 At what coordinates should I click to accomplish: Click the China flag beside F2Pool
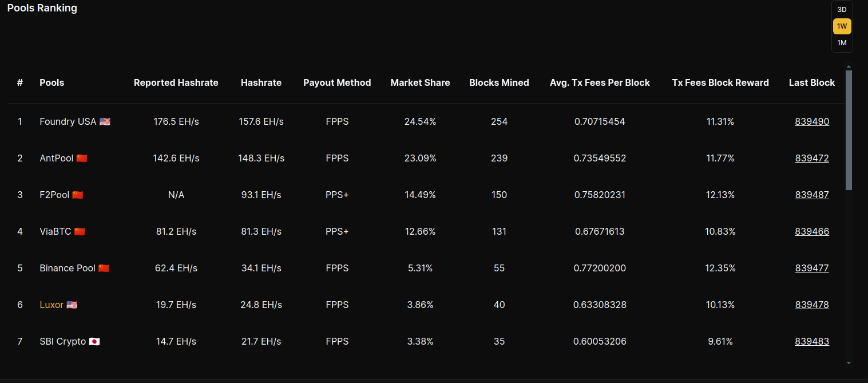78,195
